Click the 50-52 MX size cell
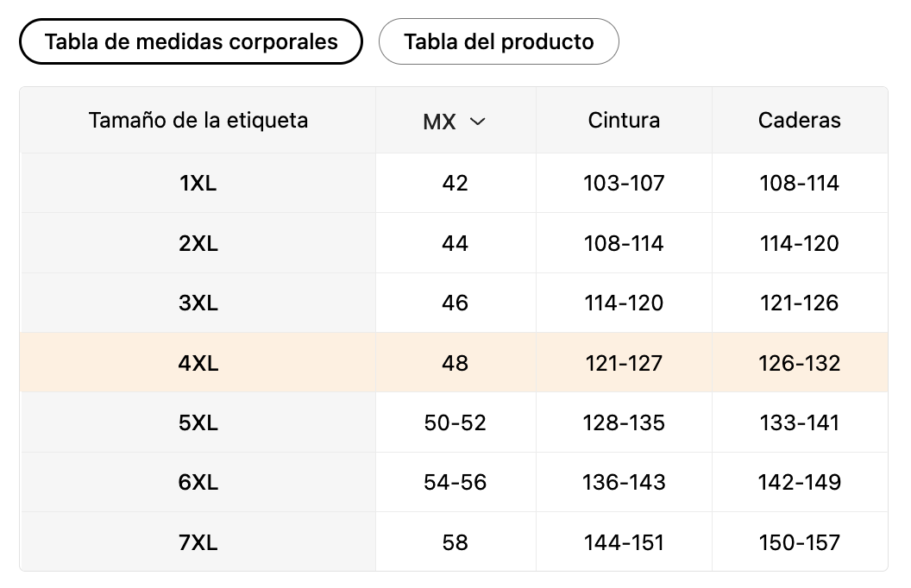 click(455, 422)
